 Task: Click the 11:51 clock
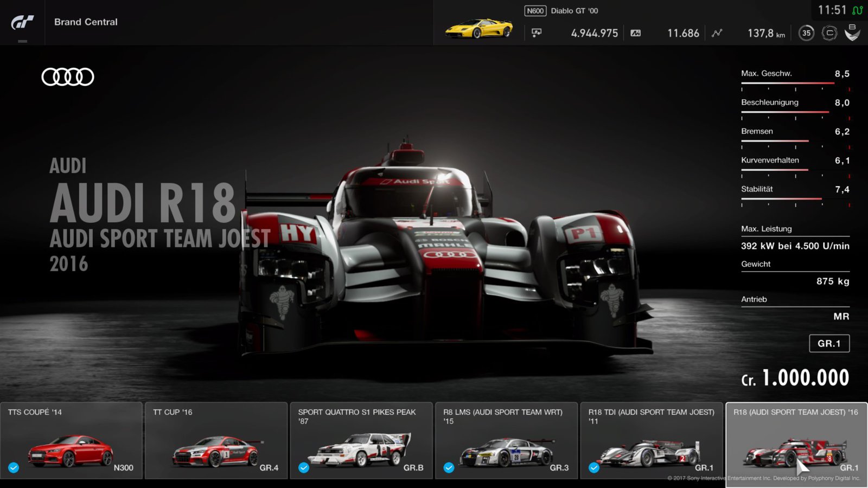coord(832,10)
